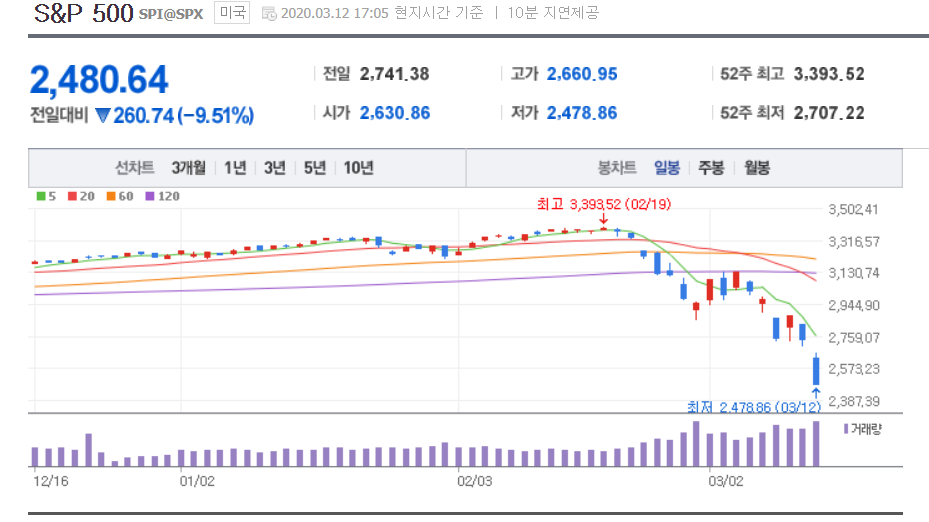Click the current price 2,480.64

pos(99,79)
